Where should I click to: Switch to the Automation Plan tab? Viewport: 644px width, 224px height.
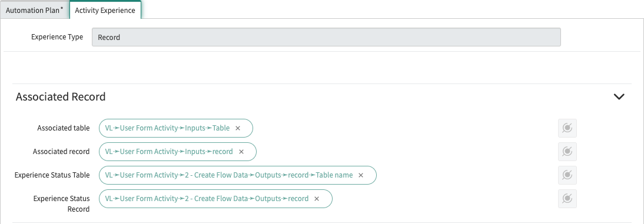35,10
